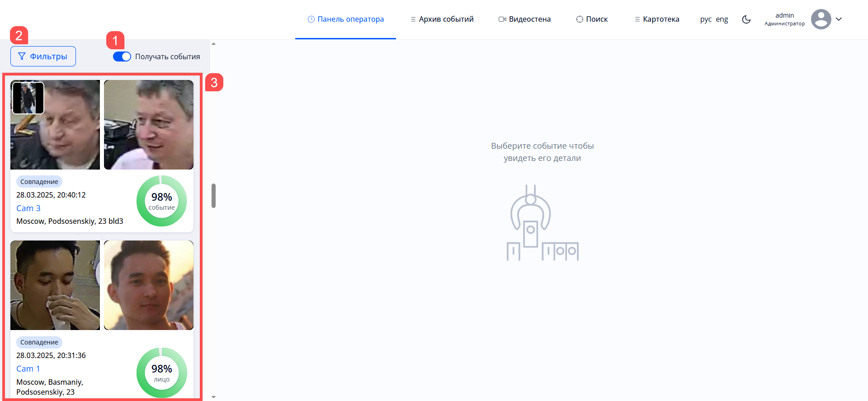Open the Фильтры button
The height and width of the screenshot is (401, 868).
tap(43, 57)
